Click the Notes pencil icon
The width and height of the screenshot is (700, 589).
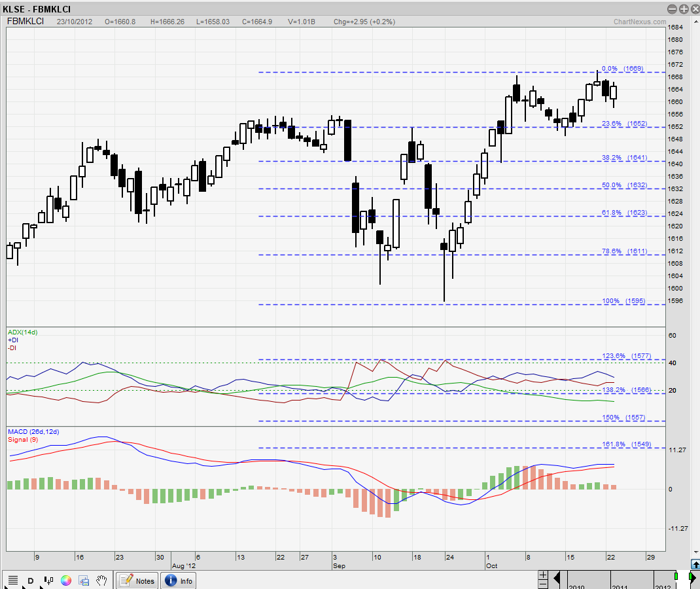[126, 580]
